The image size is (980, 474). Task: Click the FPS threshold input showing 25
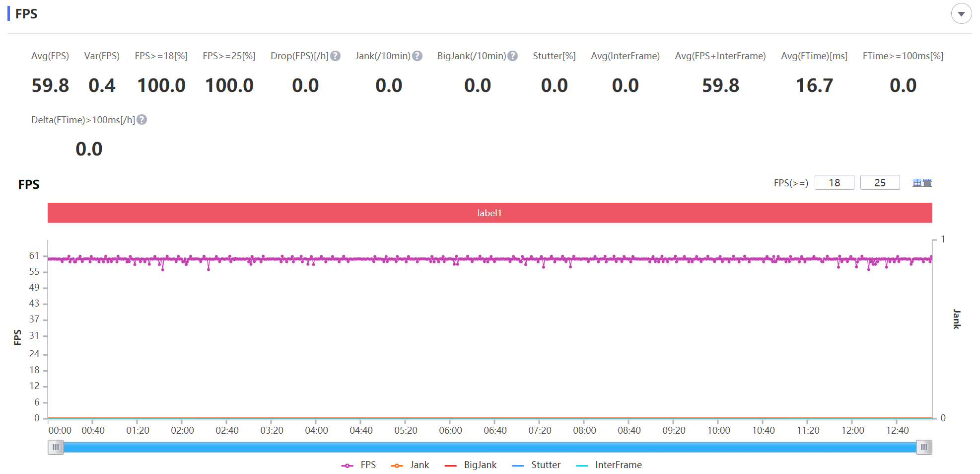click(880, 183)
